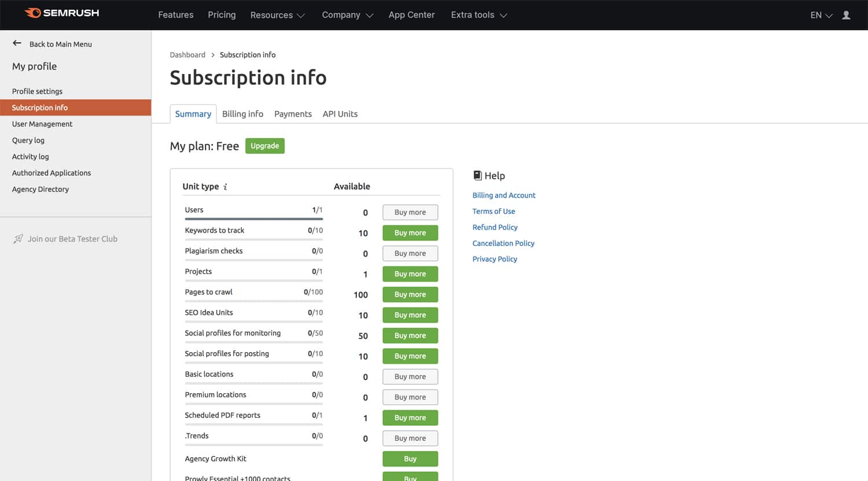Click the Help book icon
The width and height of the screenshot is (868, 481).
pos(477,175)
